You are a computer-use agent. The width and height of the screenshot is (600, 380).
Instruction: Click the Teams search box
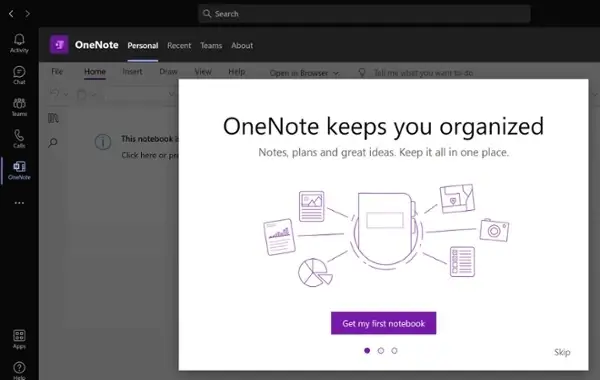(x=364, y=14)
